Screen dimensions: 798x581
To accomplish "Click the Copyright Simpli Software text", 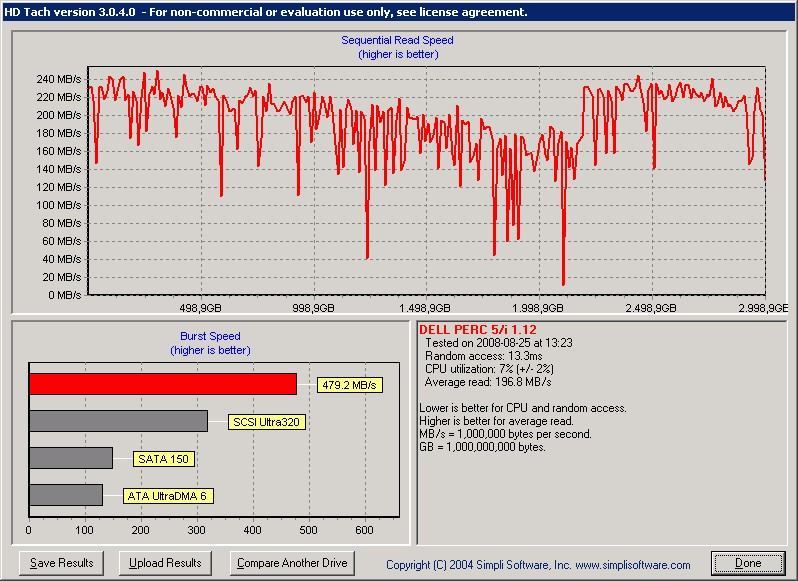I will coord(538,565).
